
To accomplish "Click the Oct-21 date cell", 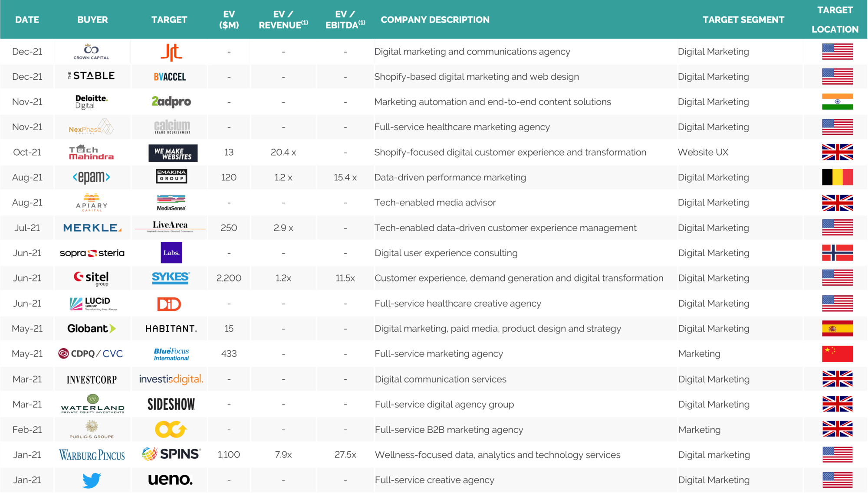I will 27,152.
